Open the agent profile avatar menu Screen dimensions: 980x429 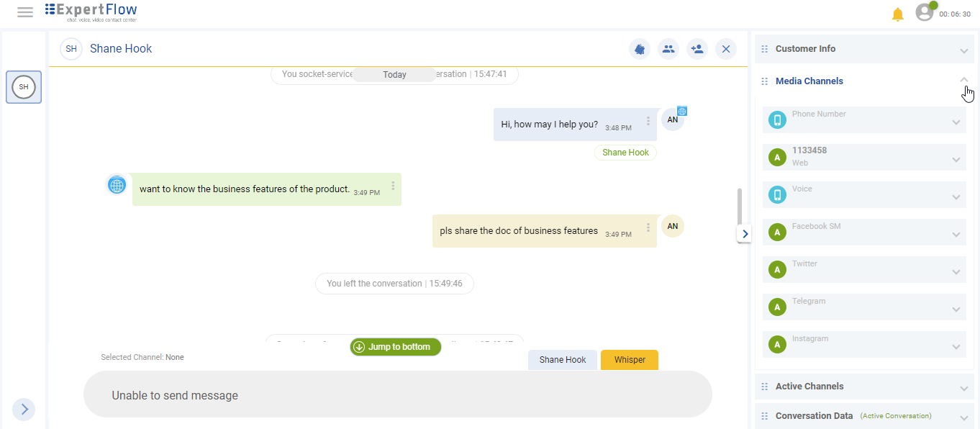coord(925,12)
